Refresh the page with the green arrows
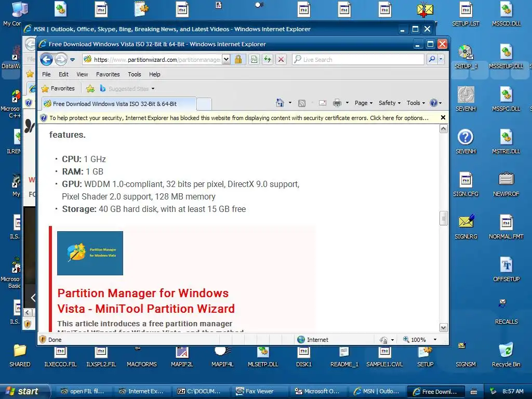The image size is (532, 399). pyautogui.click(x=268, y=60)
